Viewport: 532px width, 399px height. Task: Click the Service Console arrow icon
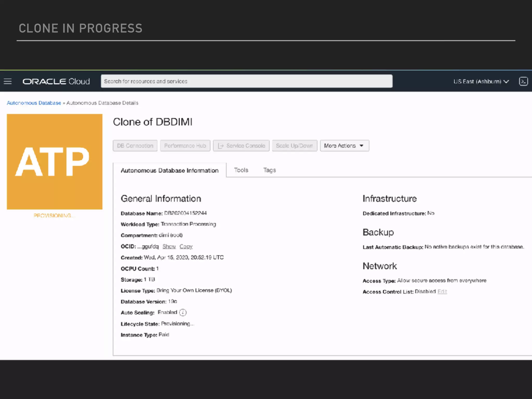click(x=221, y=146)
